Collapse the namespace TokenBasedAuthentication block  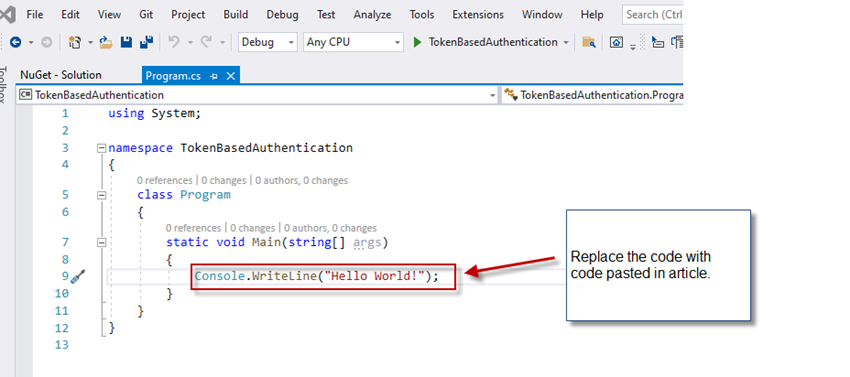click(x=101, y=148)
